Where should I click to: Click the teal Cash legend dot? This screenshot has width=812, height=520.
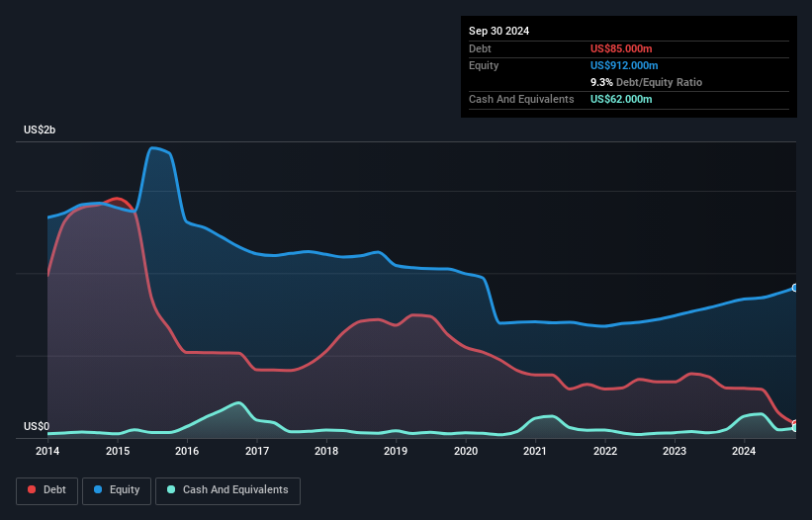click(x=171, y=489)
